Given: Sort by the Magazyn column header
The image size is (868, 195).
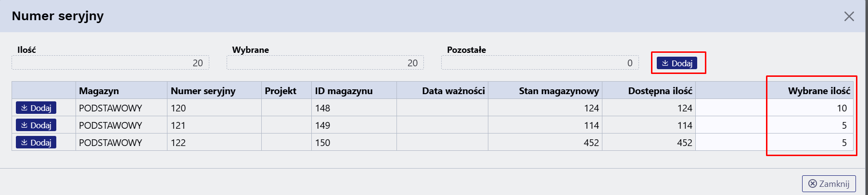Looking at the screenshot, I should tap(121, 90).
